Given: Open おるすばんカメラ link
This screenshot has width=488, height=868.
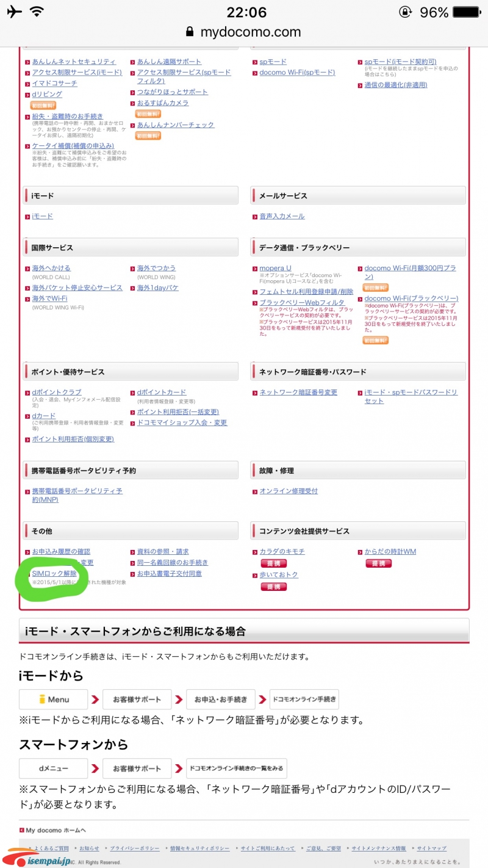Looking at the screenshot, I should click(x=163, y=103).
